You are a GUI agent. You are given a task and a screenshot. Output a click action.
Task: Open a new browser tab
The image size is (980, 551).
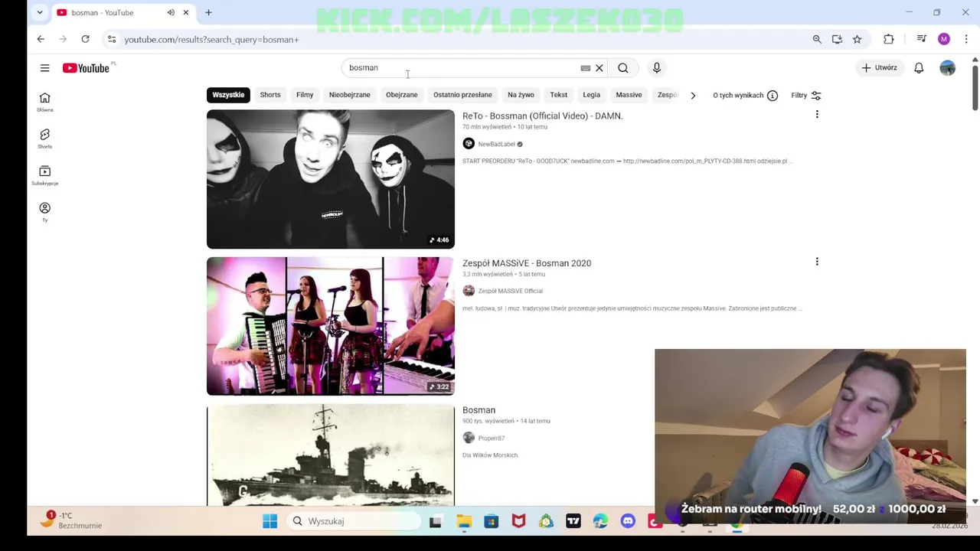click(x=208, y=12)
